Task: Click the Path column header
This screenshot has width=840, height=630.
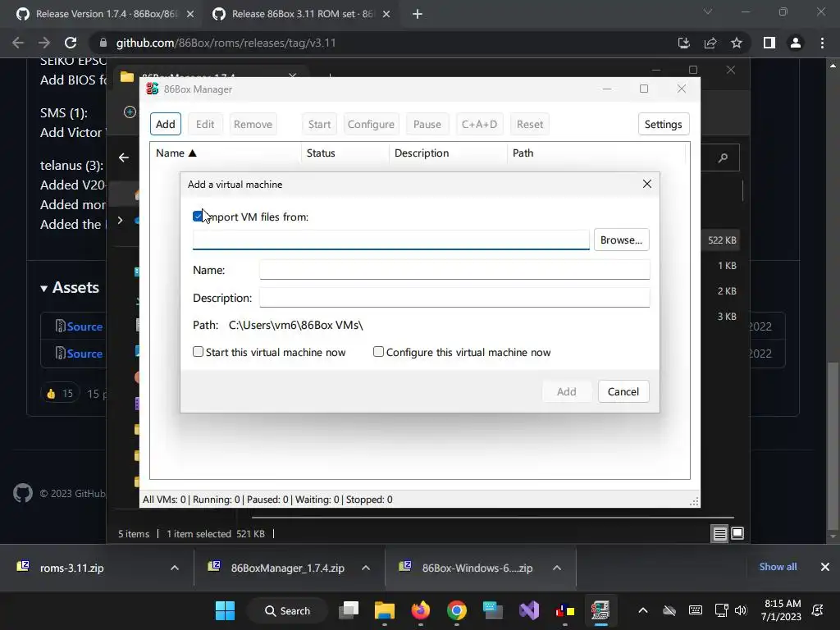Action: (596, 153)
